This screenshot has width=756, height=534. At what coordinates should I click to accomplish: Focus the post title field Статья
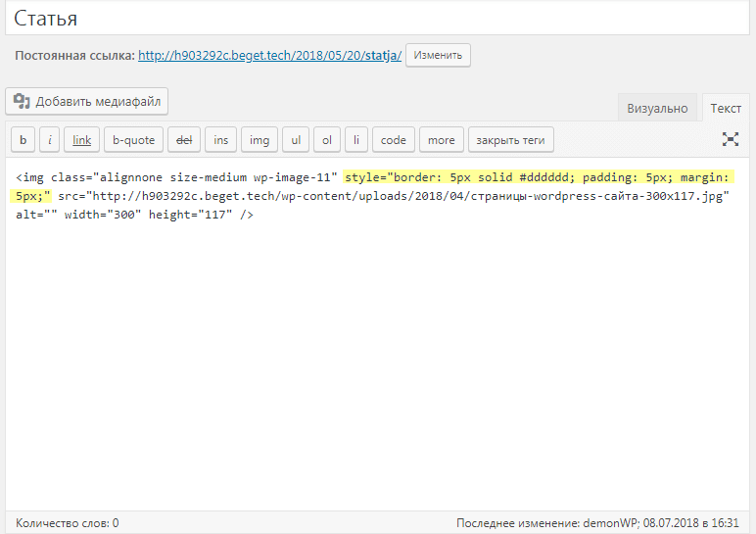coord(378,19)
